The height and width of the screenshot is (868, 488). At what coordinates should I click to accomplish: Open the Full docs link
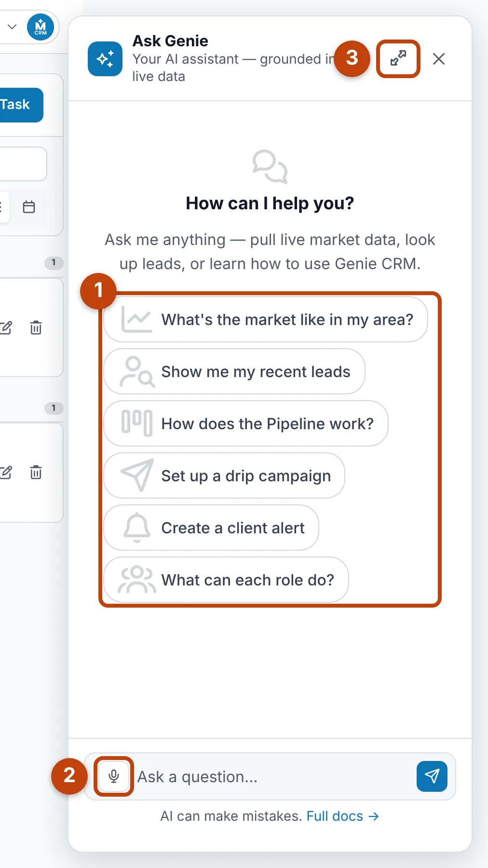click(343, 816)
